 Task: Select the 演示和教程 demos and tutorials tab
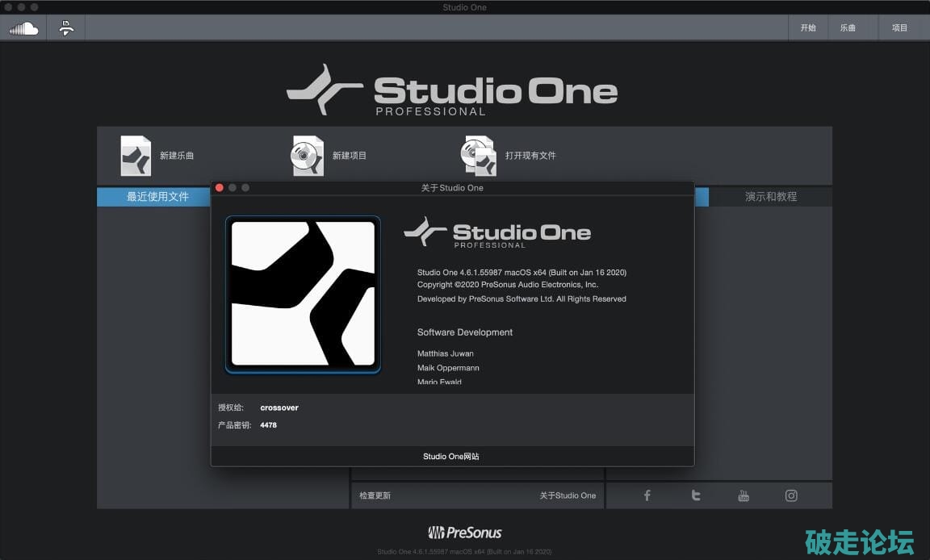770,197
